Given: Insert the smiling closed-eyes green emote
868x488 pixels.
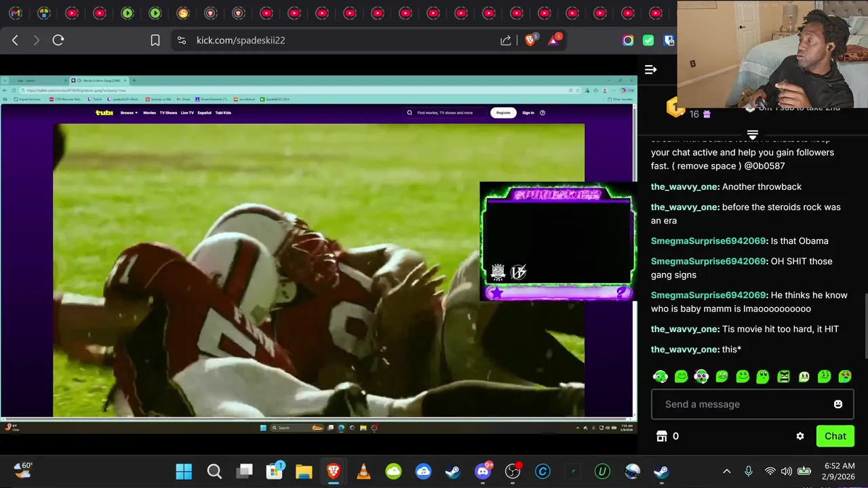Looking at the screenshot, I should (681, 376).
